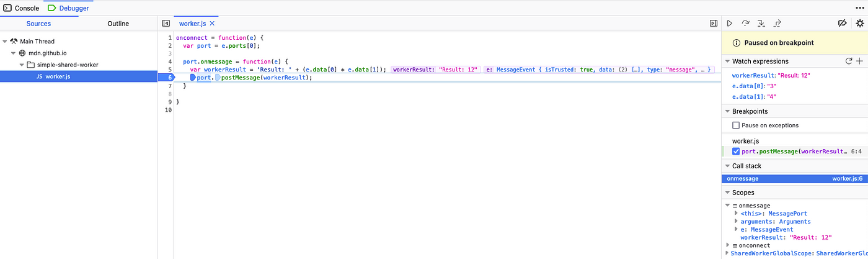The image size is (868, 259).
Task: Click the simple-shared-worker folder icon
Action: pyautogui.click(x=30, y=65)
